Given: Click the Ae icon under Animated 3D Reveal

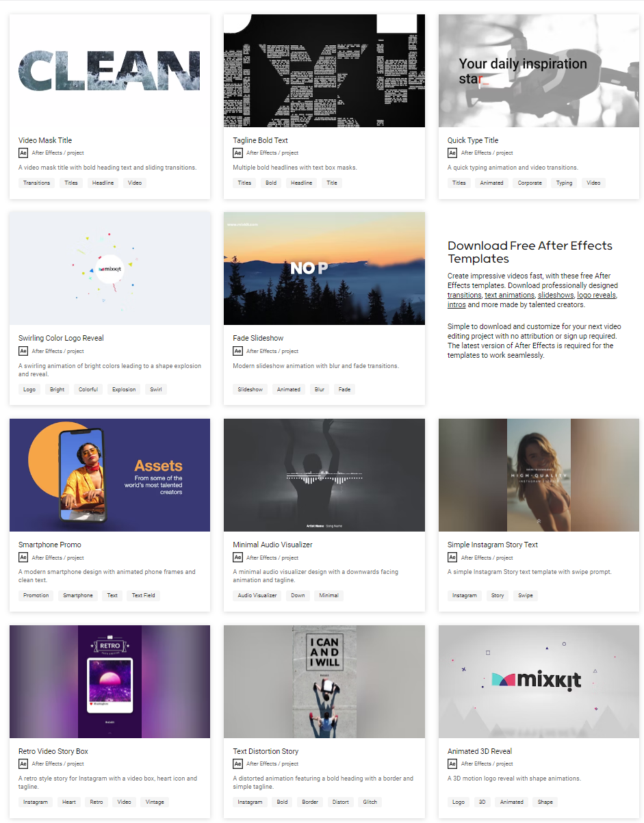Looking at the screenshot, I should [x=452, y=763].
